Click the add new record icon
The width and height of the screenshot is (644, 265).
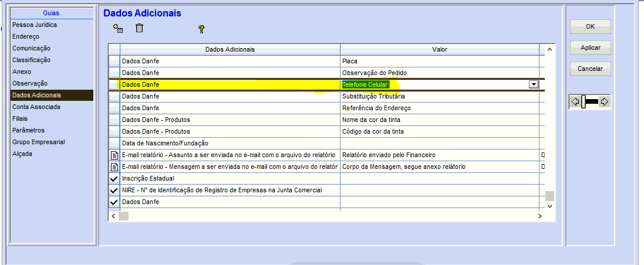coord(117,28)
